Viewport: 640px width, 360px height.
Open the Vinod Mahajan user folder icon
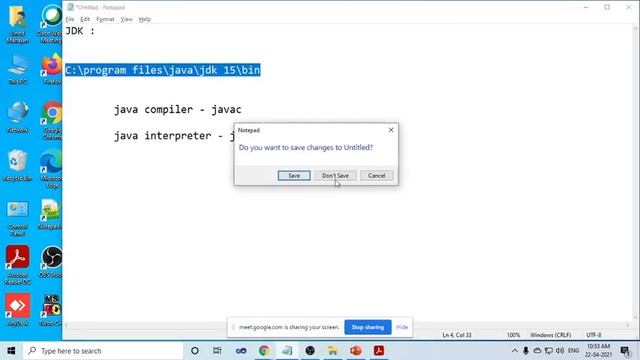18,24
